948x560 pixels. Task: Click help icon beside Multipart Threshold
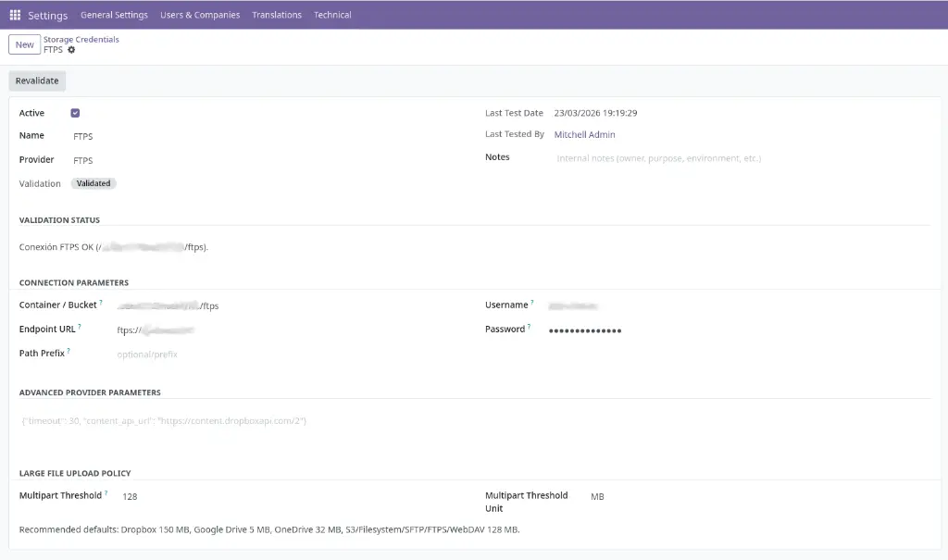coord(106,493)
